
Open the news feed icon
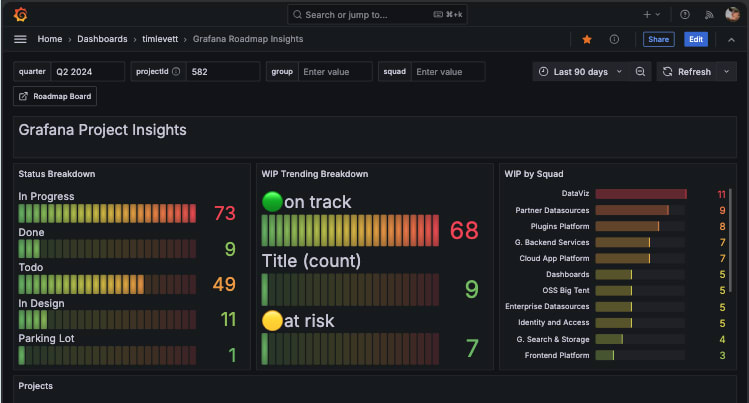coord(709,15)
